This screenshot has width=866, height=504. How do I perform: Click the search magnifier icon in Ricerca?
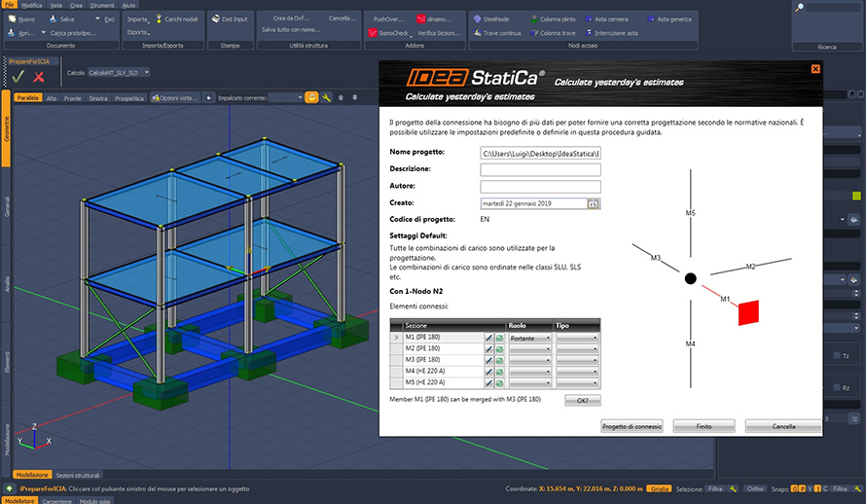[799, 7]
